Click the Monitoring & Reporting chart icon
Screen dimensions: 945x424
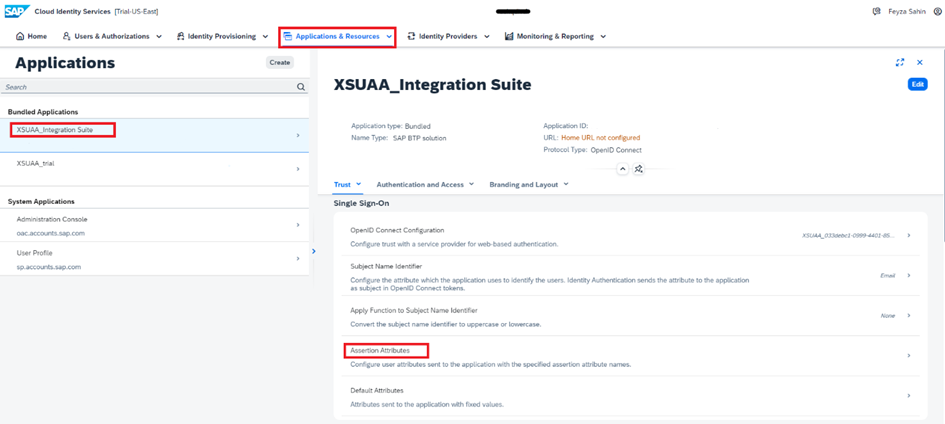(509, 36)
